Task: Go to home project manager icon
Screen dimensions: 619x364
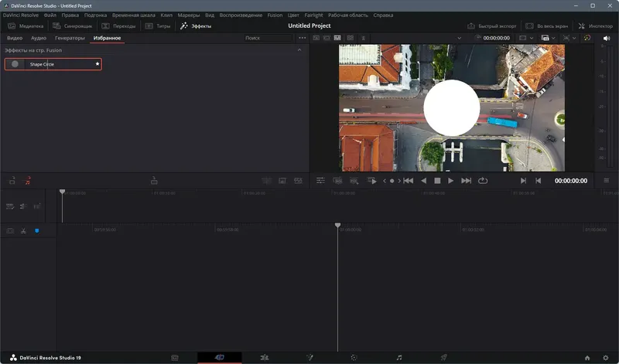Action: pos(587,358)
